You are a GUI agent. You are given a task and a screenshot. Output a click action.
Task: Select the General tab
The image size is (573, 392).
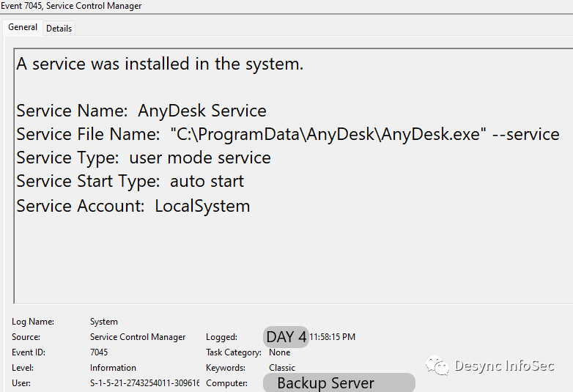[23, 27]
